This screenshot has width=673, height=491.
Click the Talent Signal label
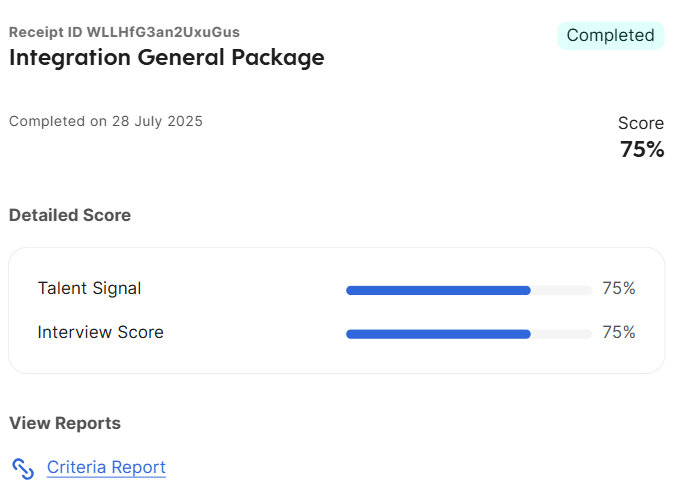(89, 288)
